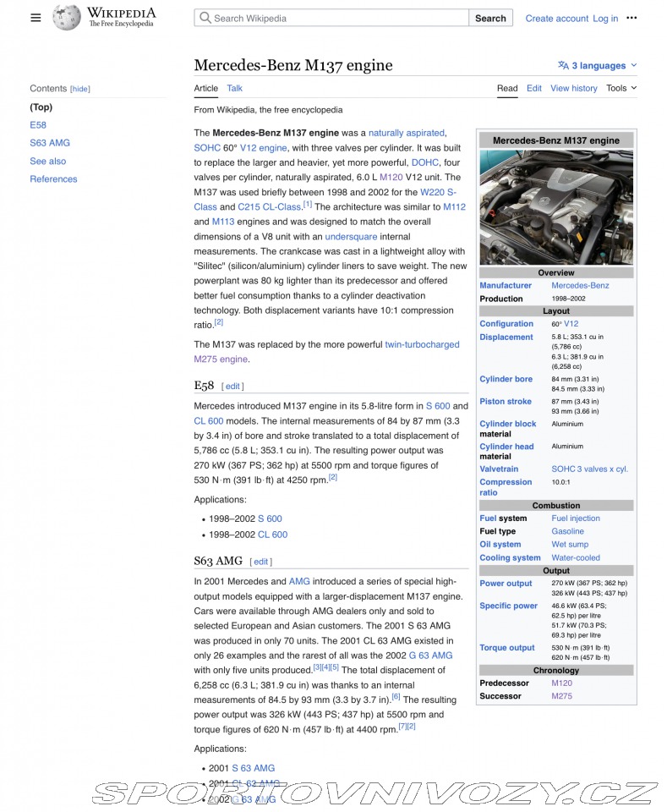The width and height of the screenshot is (667, 812).
Task: Expand the 3 languages dropdown
Action: 598,66
